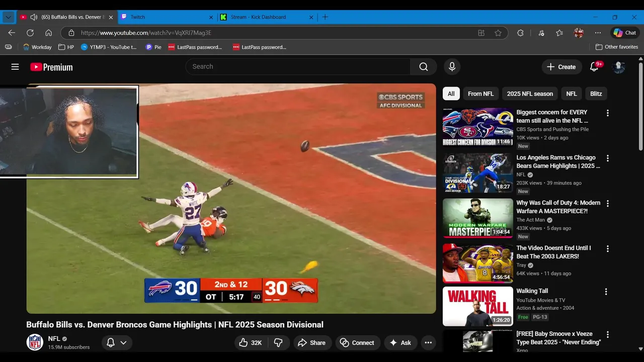Mute the Buffalo Bills vs. Denver tab audio
This screenshot has width=644, height=362.
34,17
